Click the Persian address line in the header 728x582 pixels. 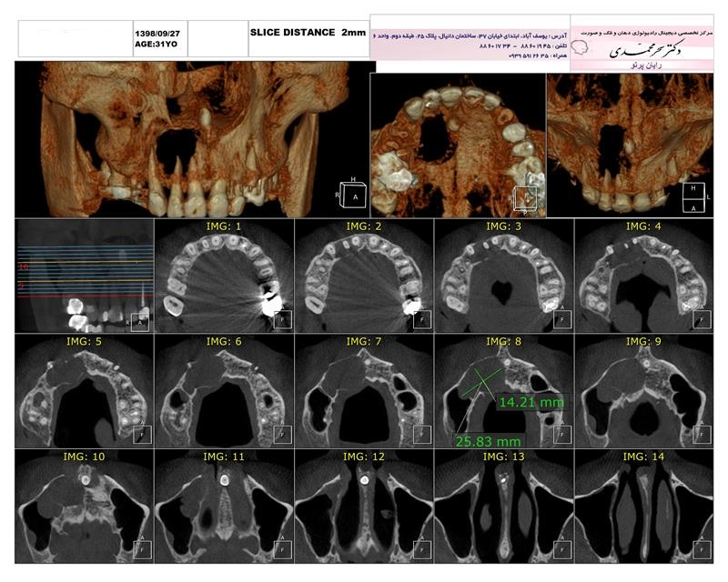[470, 35]
